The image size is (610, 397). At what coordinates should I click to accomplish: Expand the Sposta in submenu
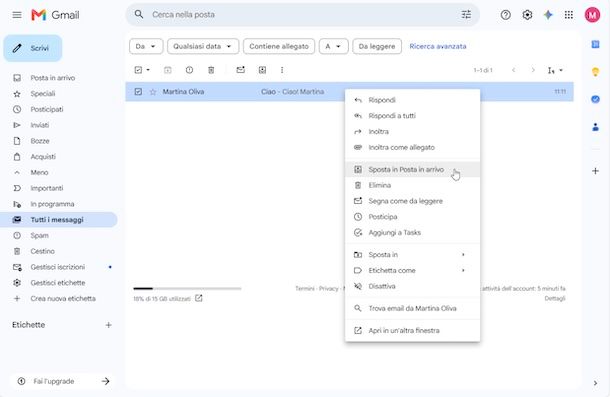412,255
